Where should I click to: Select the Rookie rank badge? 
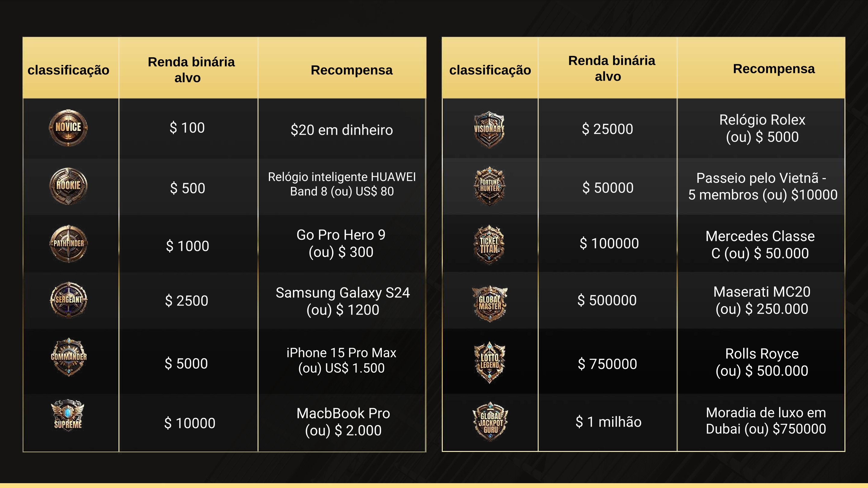[x=68, y=186]
